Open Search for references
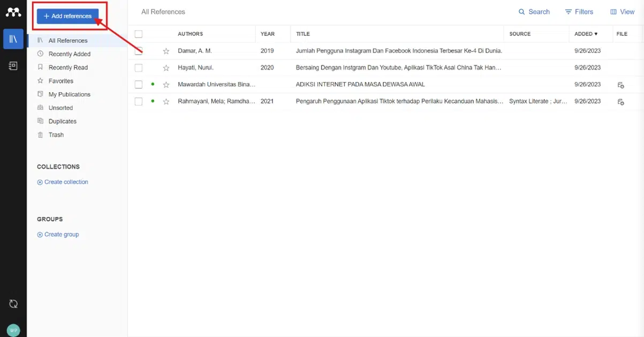The width and height of the screenshot is (644, 337). [534, 11]
